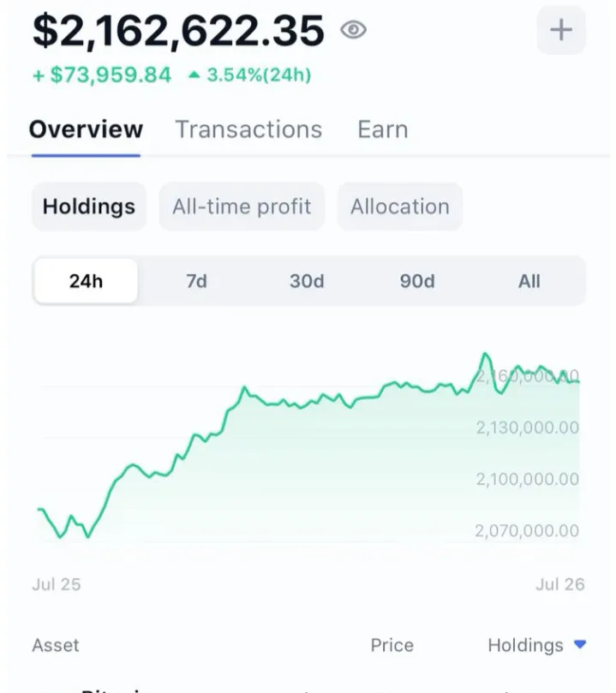Select the Overview tab
This screenshot has width=616, height=693.
tap(86, 129)
